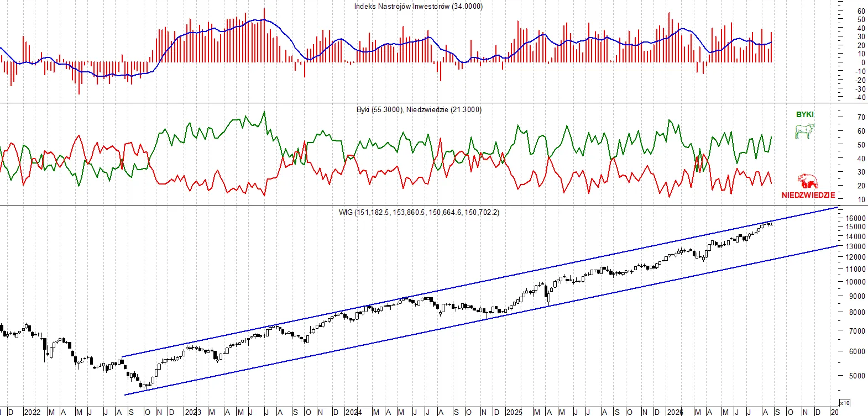Click the 70 value on the Byki axis
Viewport: 868px width, 416px height.
pos(861,118)
